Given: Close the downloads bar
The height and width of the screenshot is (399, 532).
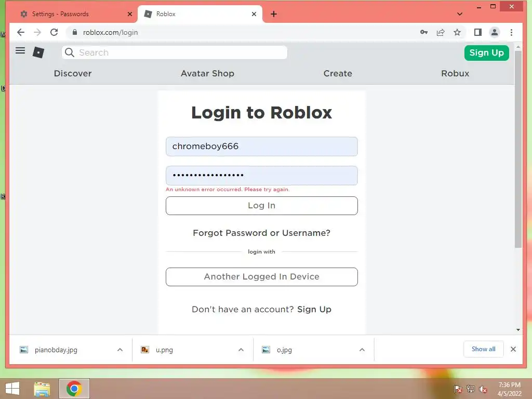Looking at the screenshot, I should click(513, 349).
